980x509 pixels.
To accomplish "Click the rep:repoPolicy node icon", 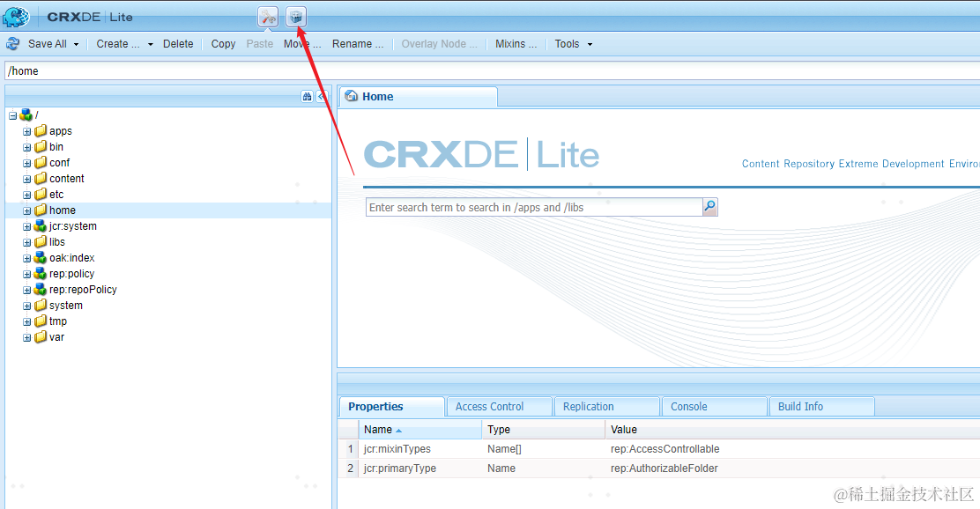I will [41, 289].
